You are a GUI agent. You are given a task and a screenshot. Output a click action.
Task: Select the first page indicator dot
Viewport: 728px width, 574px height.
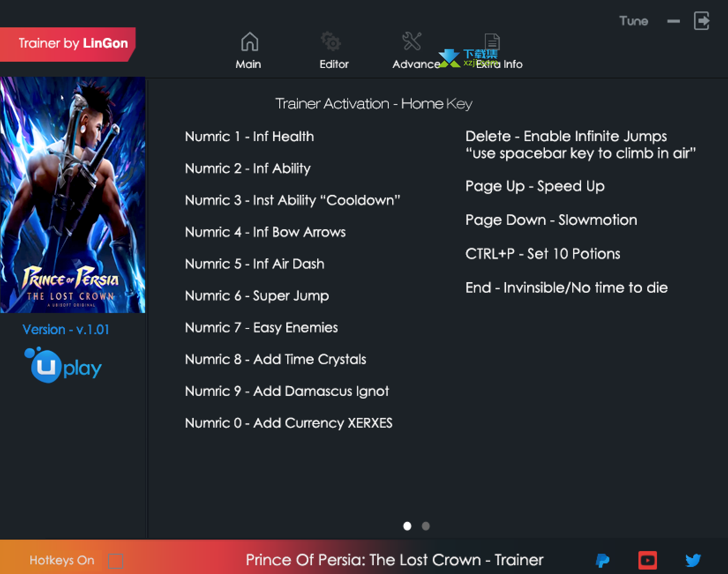pyautogui.click(x=407, y=526)
